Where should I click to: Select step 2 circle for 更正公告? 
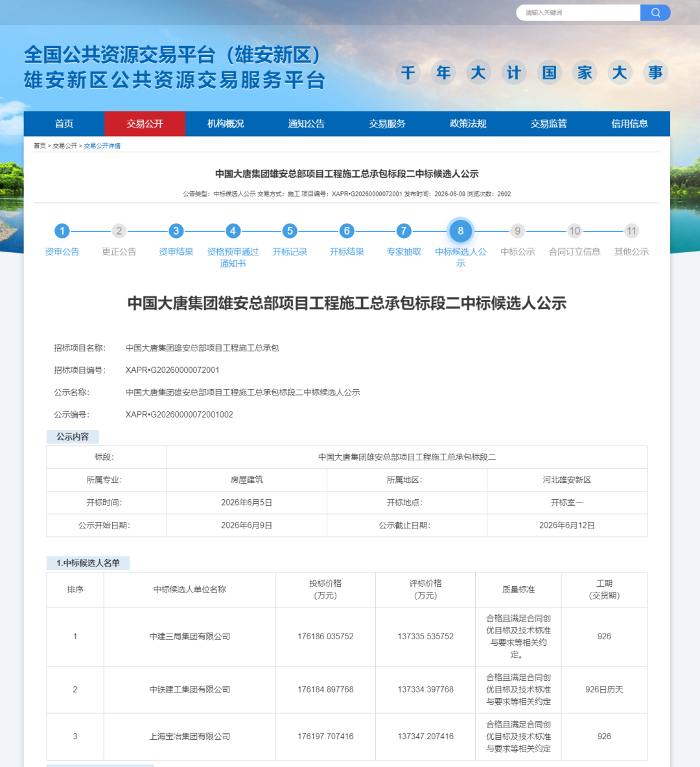[119, 231]
